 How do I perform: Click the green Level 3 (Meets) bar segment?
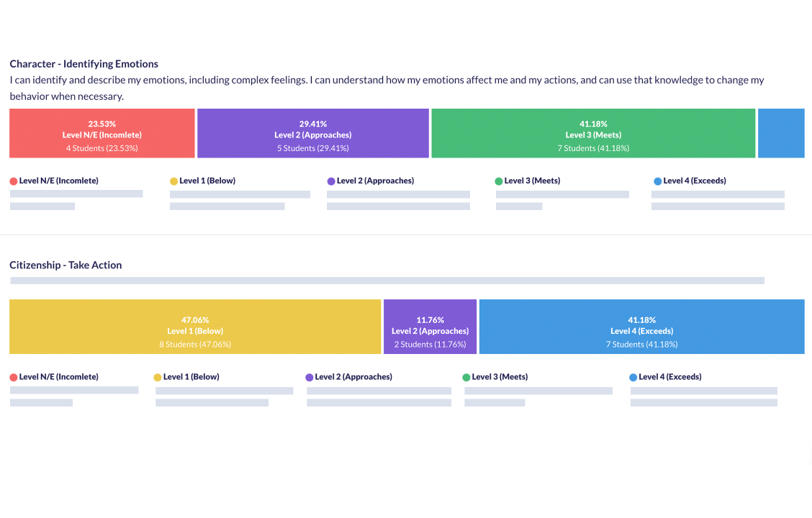coord(593,134)
